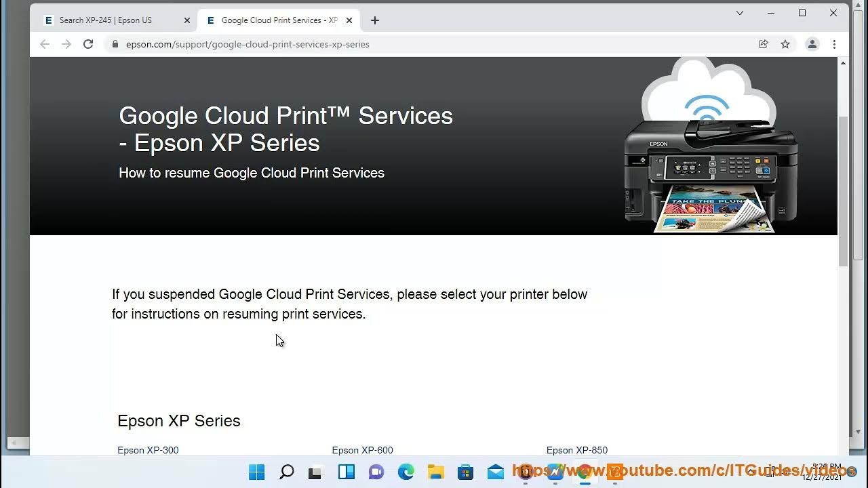The width and height of the screenshot is (868, 488).
Task: Open Task View on the taskbar
Action: click(x=315, y=472)
